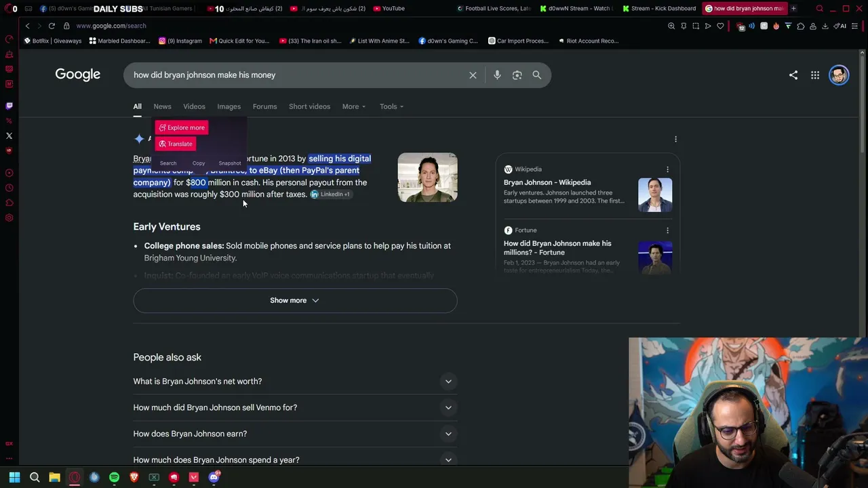Take a snapshot with the toolbar snapshot icon
868x488 pixels.
point(696,26)
